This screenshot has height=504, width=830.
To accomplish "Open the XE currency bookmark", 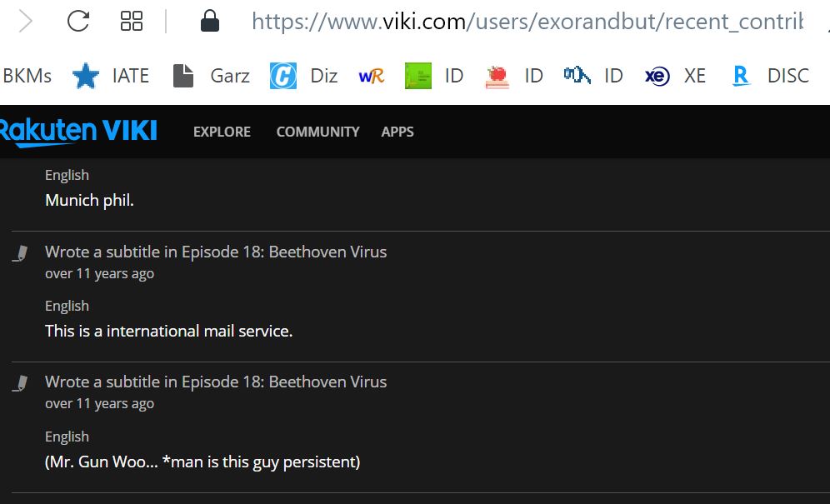I will click(x=675, y=76).
